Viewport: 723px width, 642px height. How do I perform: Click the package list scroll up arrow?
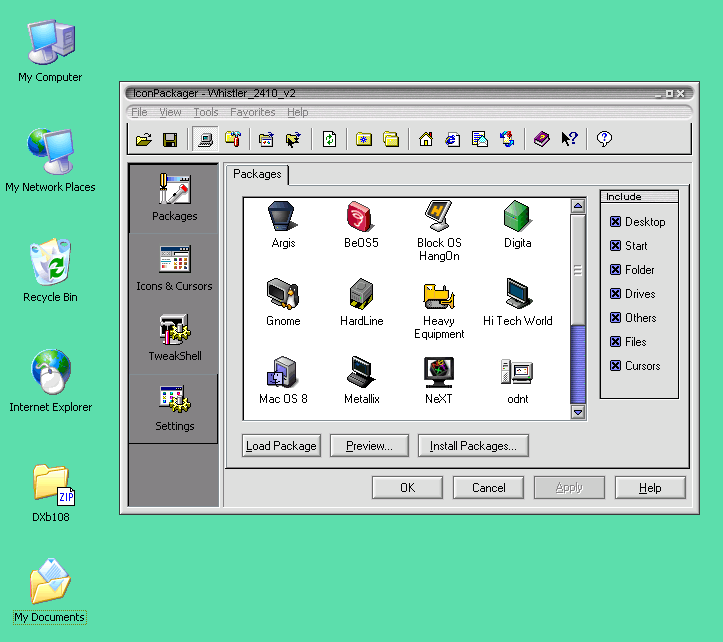(x=578, y=206)
